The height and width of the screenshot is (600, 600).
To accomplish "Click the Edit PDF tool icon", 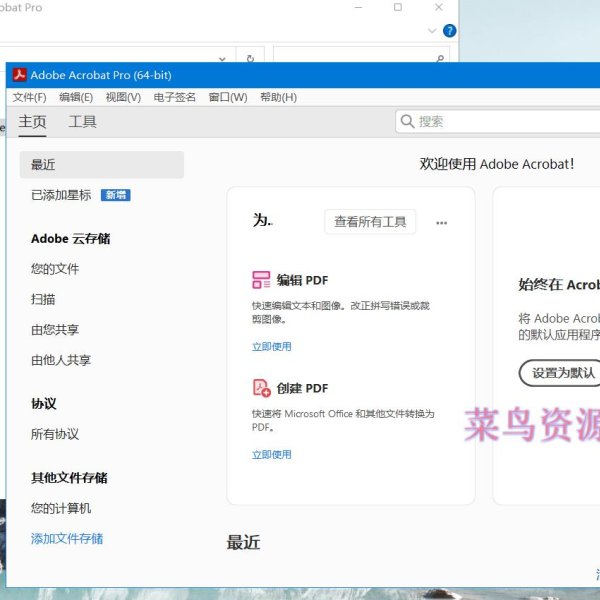I will [261, 280].
